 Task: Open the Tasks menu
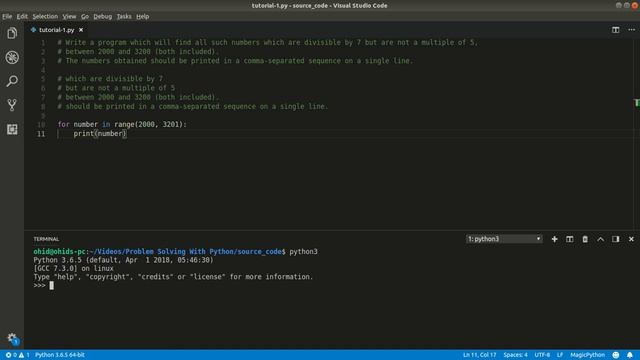tap(124, 16)
